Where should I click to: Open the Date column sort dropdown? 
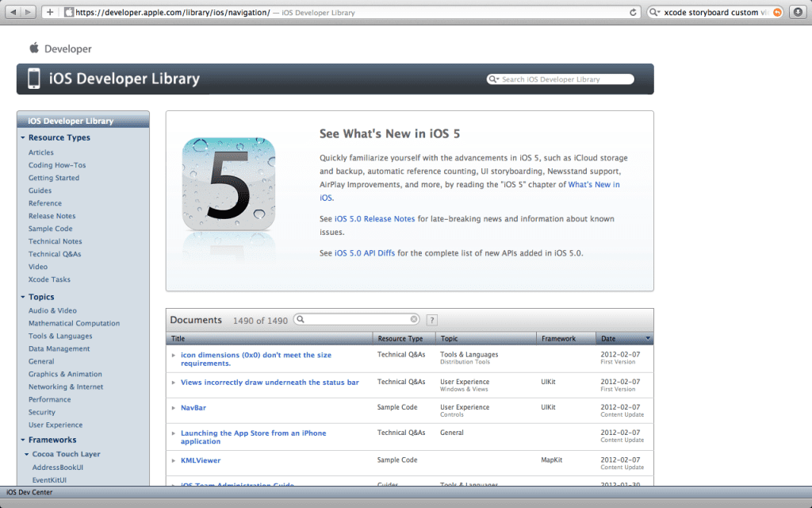point(648,337)
